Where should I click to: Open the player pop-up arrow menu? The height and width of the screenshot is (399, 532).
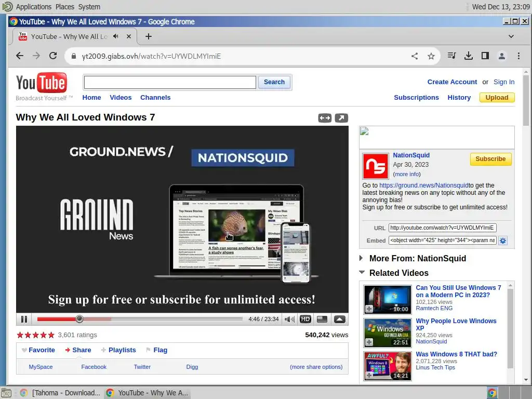coord(340,320)
